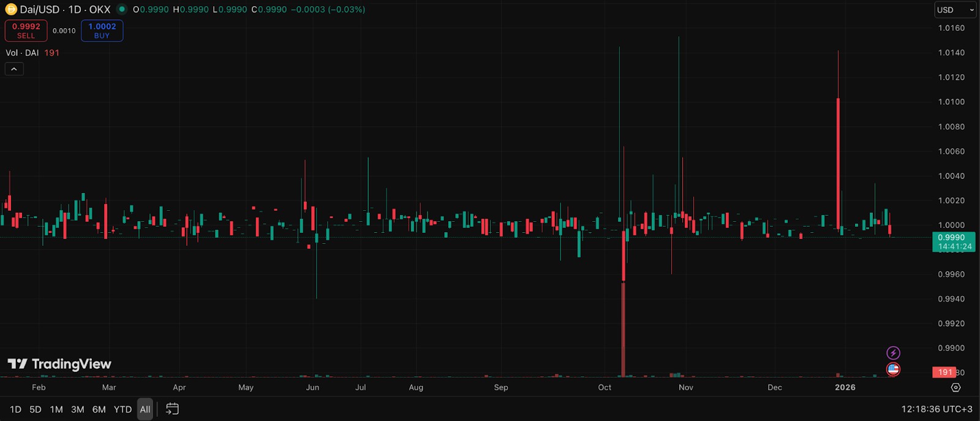Select the YTD range
980x421 pixels.
(x=123, y=409)
